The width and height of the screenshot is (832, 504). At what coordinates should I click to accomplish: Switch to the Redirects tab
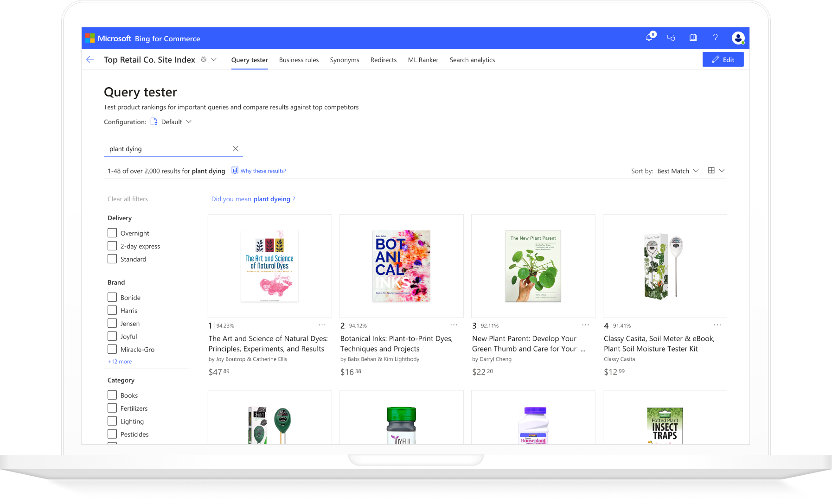click(x=384, y=60)
